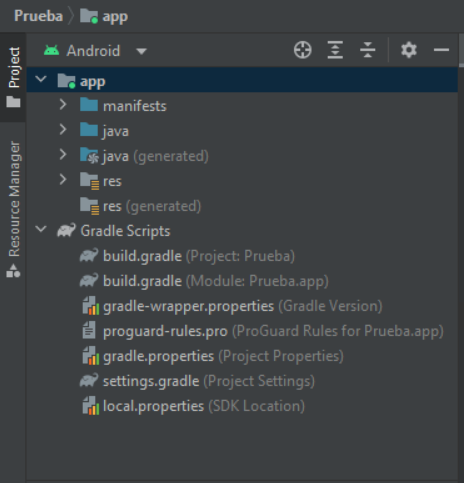Hide the Project panel with the minus icon
Image resolution: width=464 pixels, height=483 pixels.
pos(441,50)
